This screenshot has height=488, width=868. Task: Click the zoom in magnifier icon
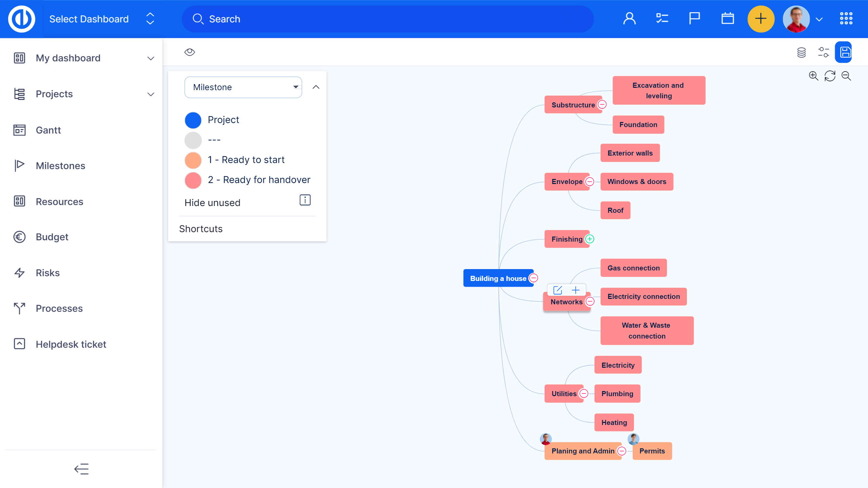813,76
